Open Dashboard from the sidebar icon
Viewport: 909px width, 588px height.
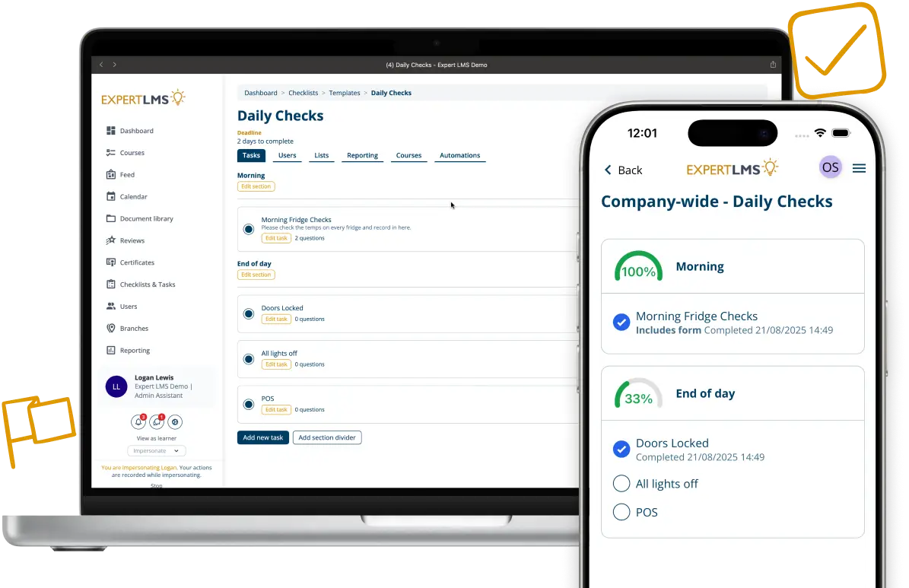pyautogui.click(x=111, y=131)
